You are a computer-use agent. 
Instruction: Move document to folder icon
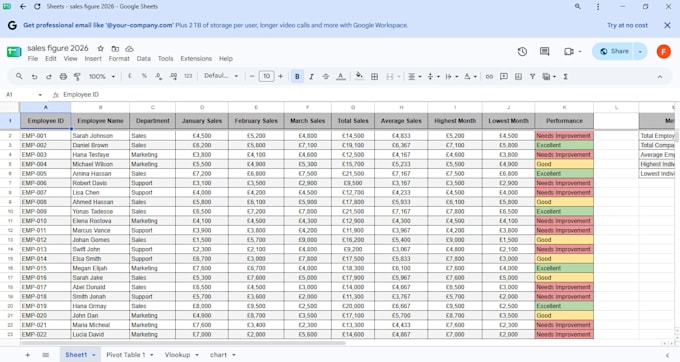coord(115,49)
